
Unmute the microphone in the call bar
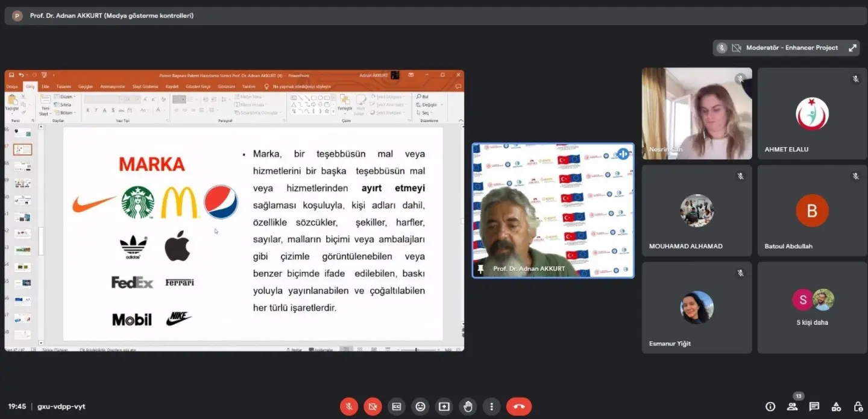tap(348, 406)
